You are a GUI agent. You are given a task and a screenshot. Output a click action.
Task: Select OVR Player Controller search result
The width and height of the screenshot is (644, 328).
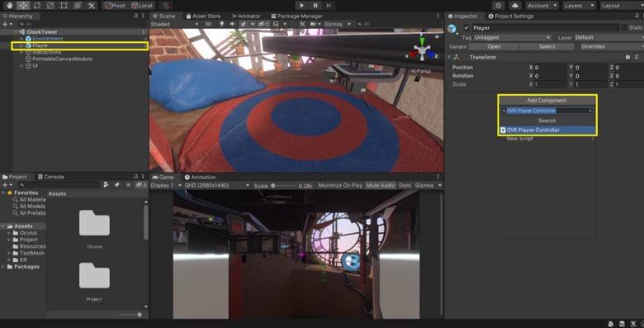coord(547,130)
